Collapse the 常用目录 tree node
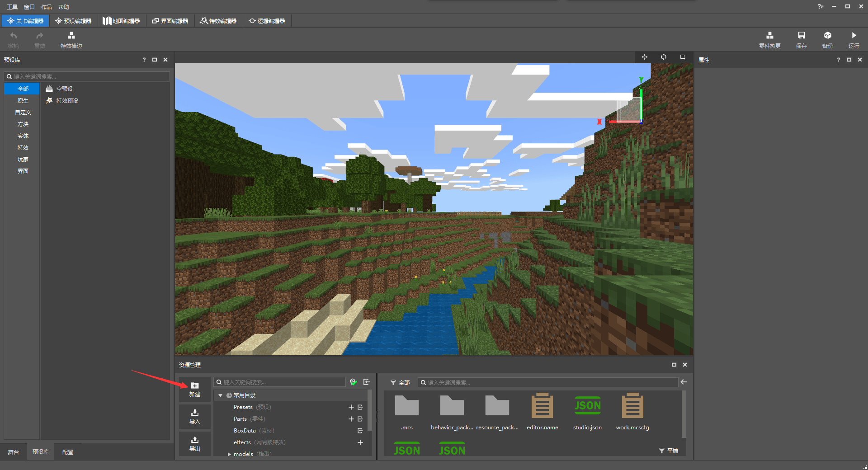 [x=221, y=395]
